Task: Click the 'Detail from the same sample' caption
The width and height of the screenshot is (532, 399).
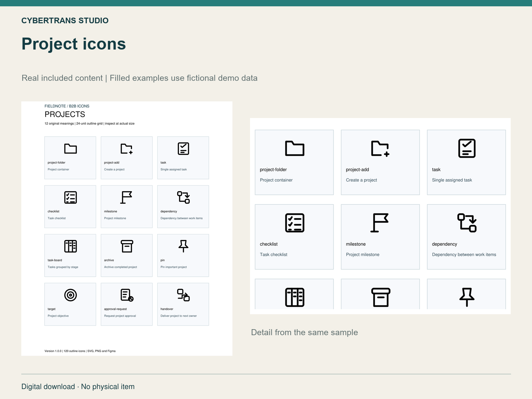Action: point(305,332)
